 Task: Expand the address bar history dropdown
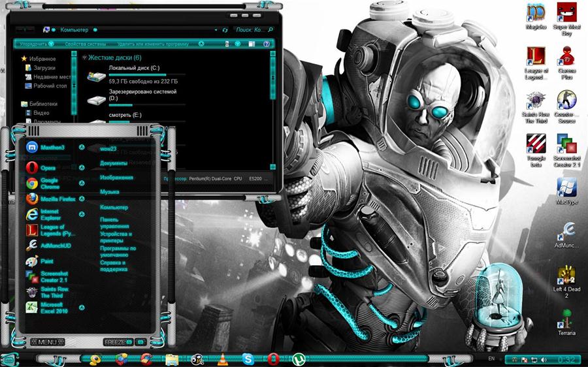point(215,29)
